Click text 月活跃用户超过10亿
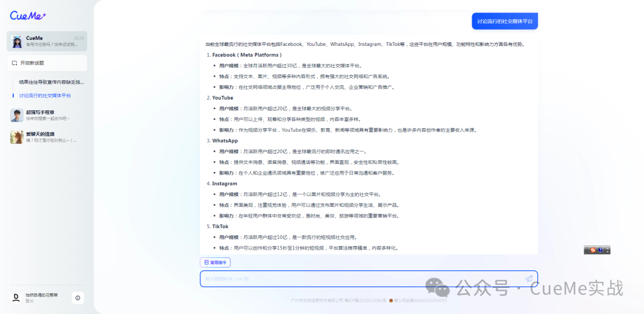This screenshot has height=314, width=644. (x=266, y=237)
